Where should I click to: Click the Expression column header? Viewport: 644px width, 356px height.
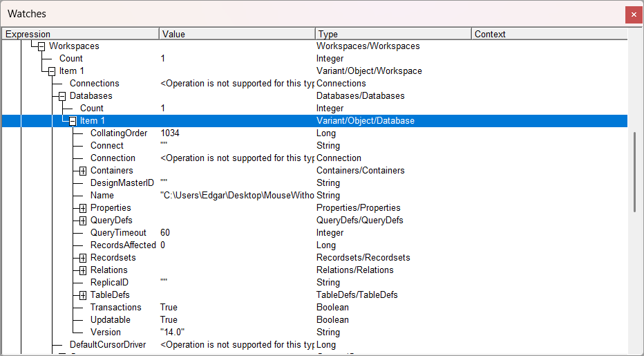click(80, 34)
